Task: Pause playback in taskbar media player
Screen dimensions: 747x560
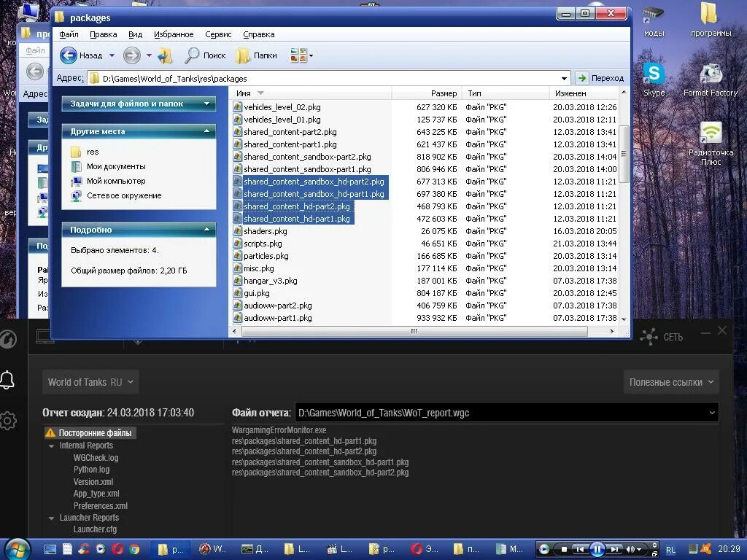Action: pyautogui.click(x=597, y=549)
